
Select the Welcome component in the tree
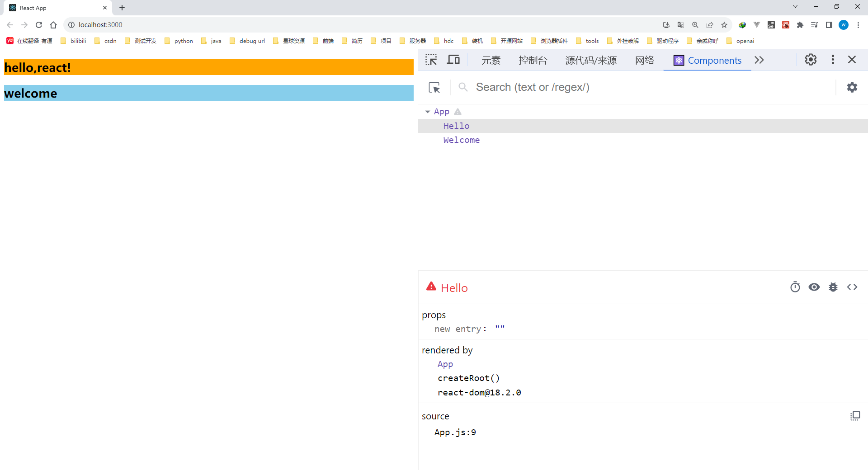pos(461,140)
